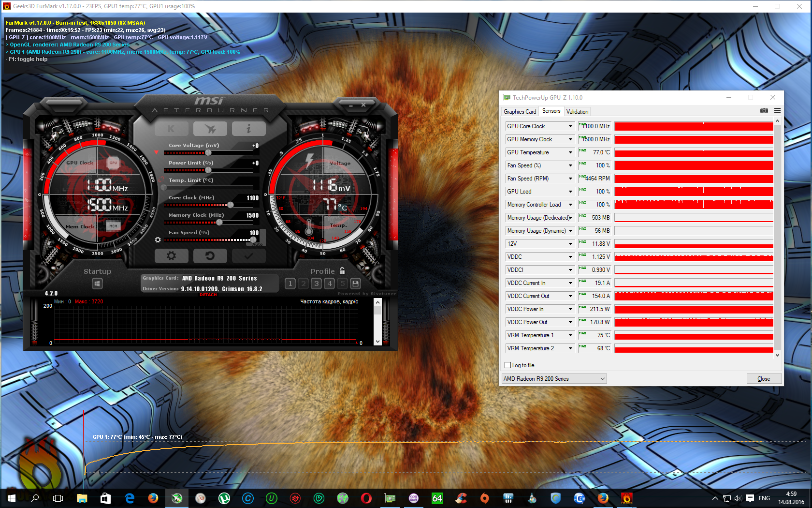The height and width of the screenshot is (508, 812).
Task: Show hidden tray icons with the chevron
Action: pyautogui.click(x=715, y=498)
